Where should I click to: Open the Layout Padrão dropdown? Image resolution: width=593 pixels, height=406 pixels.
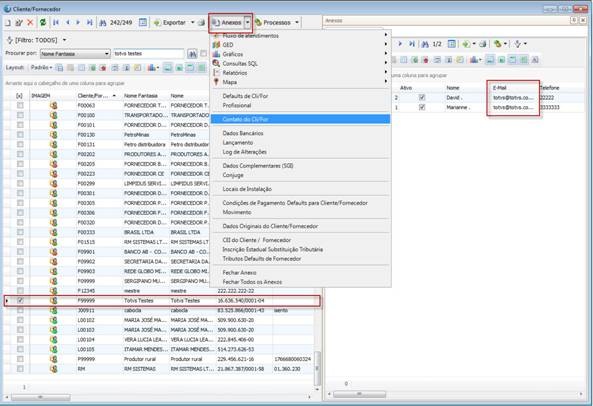[x=41, y=68]
